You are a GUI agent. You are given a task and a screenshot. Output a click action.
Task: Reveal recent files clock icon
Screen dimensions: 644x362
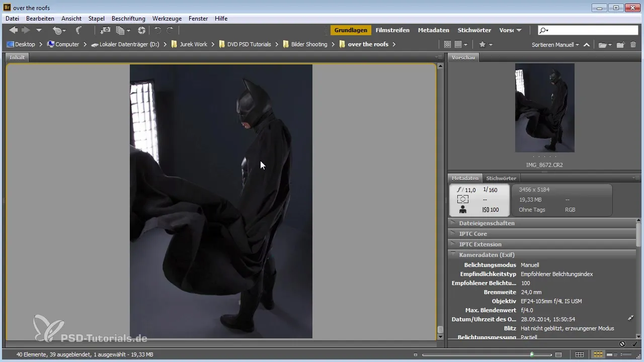[59, 31]
